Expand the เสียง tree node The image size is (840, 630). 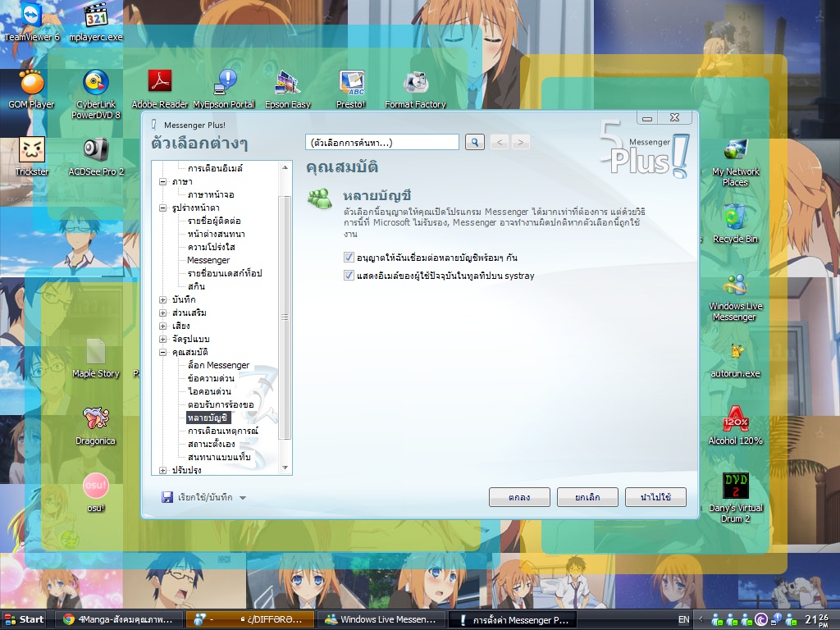163,326
